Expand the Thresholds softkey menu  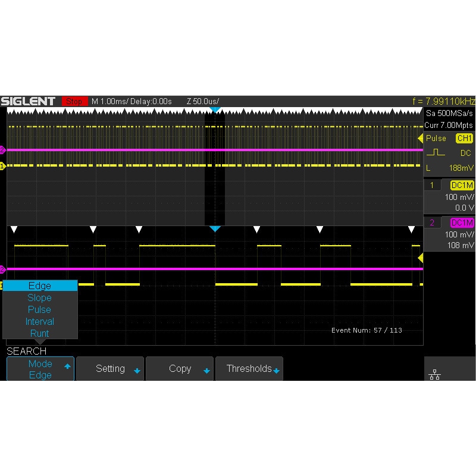[249, 369]
